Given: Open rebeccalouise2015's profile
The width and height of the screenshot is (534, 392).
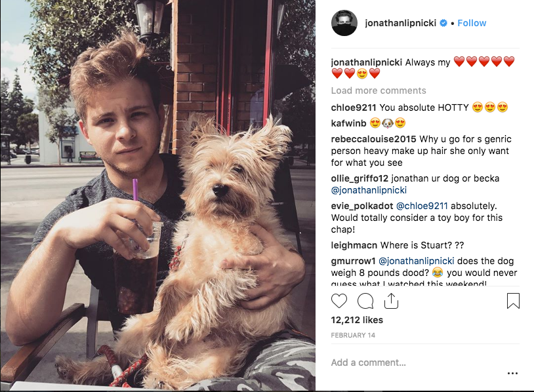Looking at the screenshot, I should click(373, 139).
